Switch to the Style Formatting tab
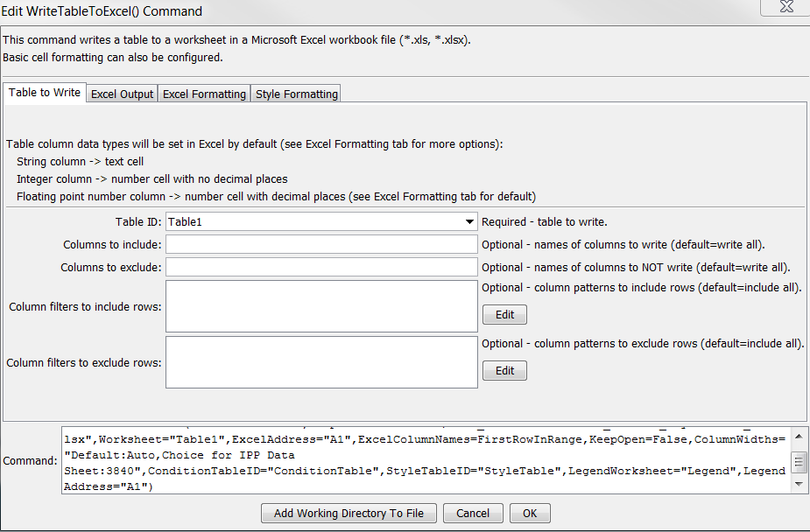 pyautogui.click(x=295, y=94)
